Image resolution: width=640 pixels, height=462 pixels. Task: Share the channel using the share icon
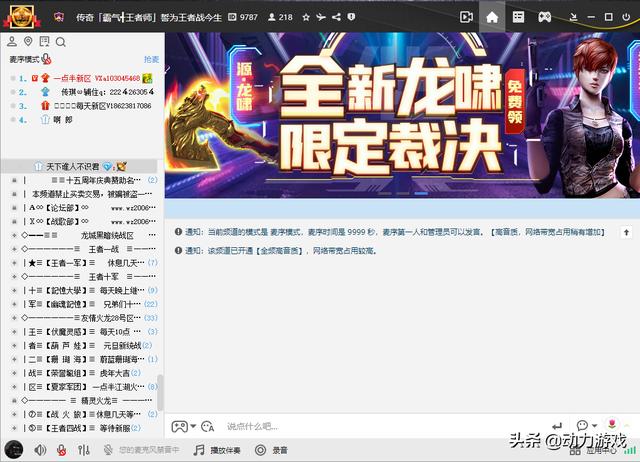[336, 17]
